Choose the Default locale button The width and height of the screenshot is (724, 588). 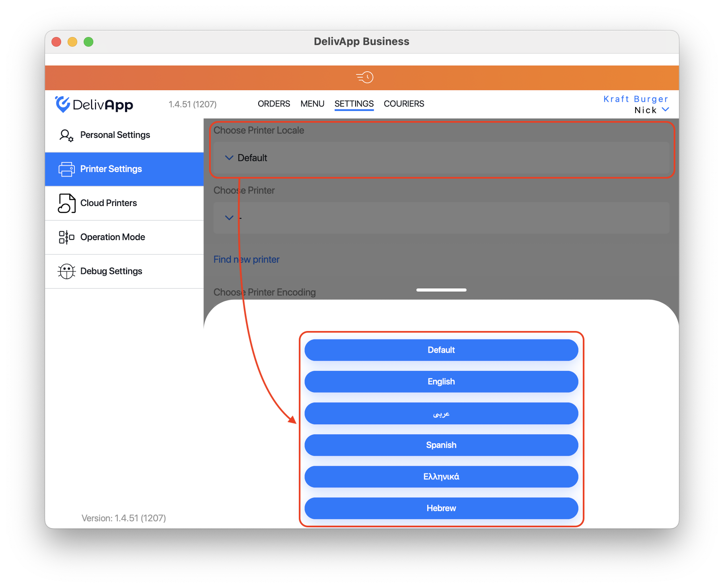click(441, 350)
